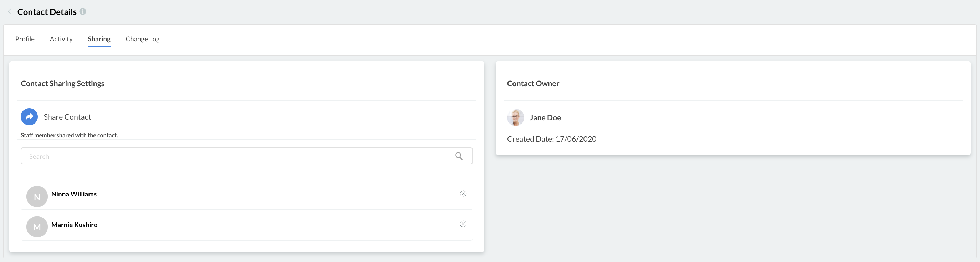
Task: Focus the staff Search input field
Action: 246,156
